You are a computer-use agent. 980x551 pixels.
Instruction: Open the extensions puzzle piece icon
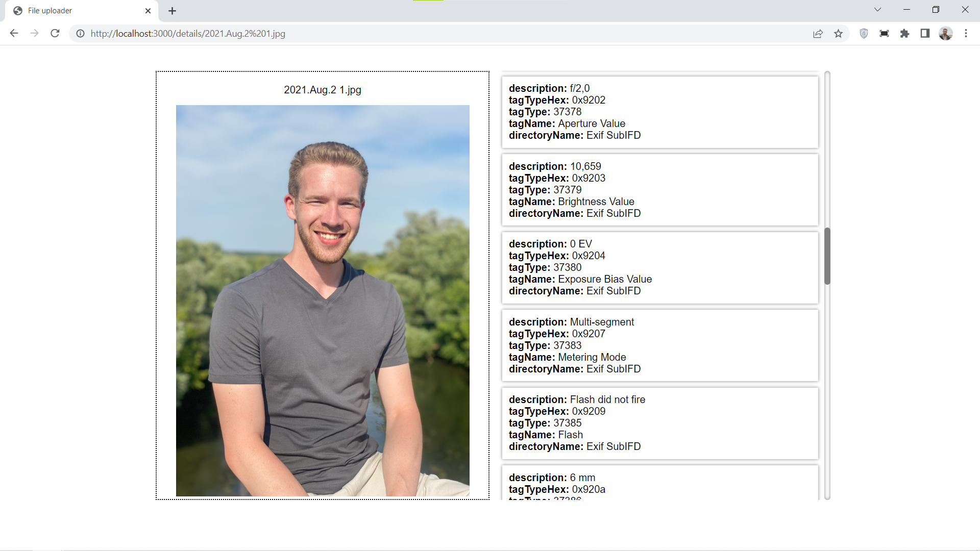click(904, 34)
